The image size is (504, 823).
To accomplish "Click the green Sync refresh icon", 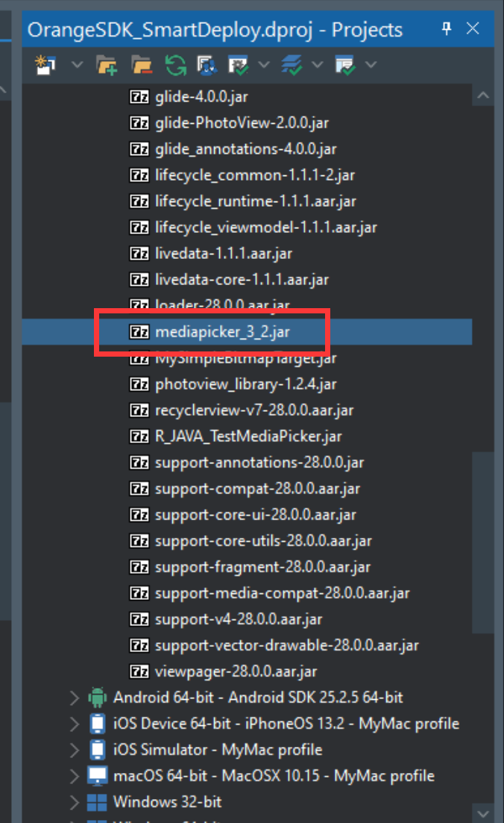I will coord(176,65).
